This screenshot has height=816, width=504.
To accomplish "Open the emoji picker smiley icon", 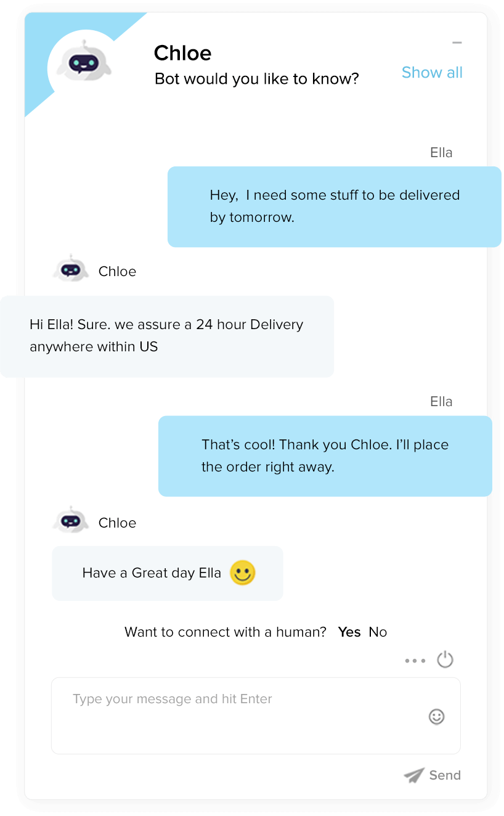I will click(x=436, y=716).
